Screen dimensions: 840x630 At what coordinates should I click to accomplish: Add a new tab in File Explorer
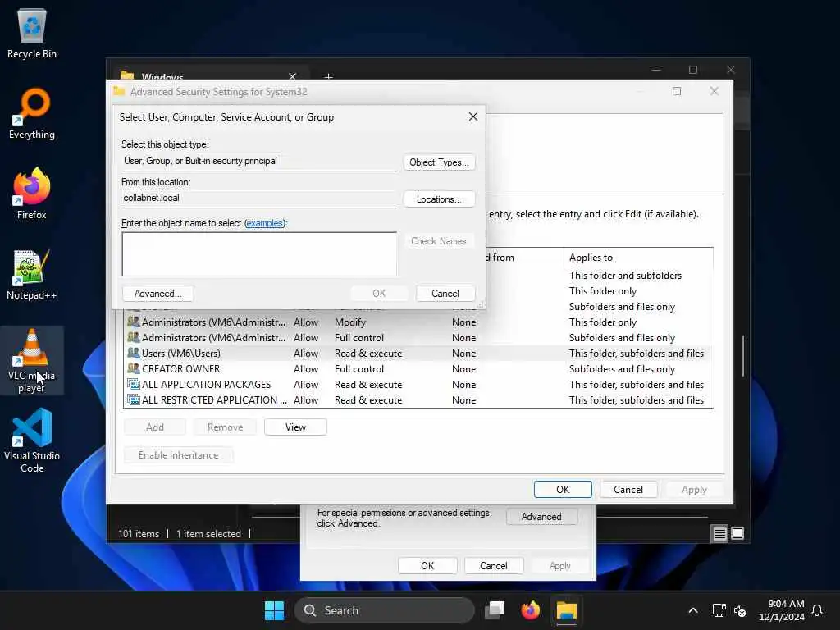click(x=328, y=76)
